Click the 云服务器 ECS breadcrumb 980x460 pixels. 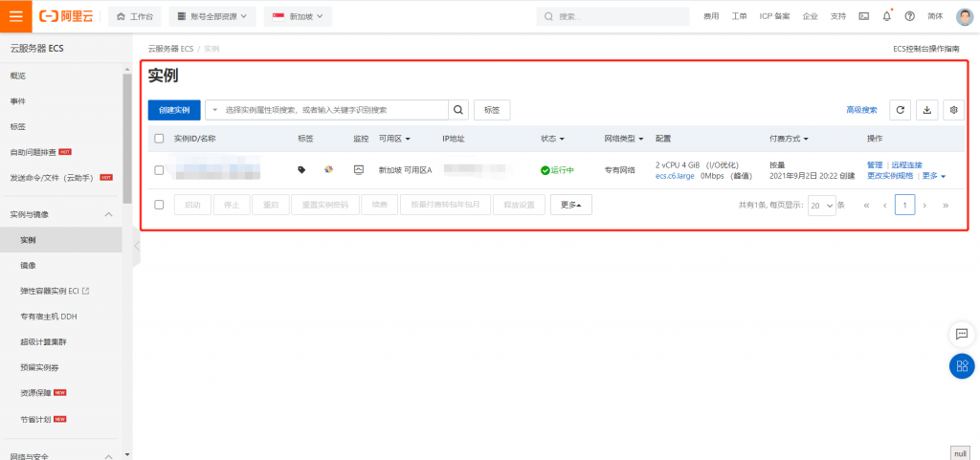[x=170, y=49]
